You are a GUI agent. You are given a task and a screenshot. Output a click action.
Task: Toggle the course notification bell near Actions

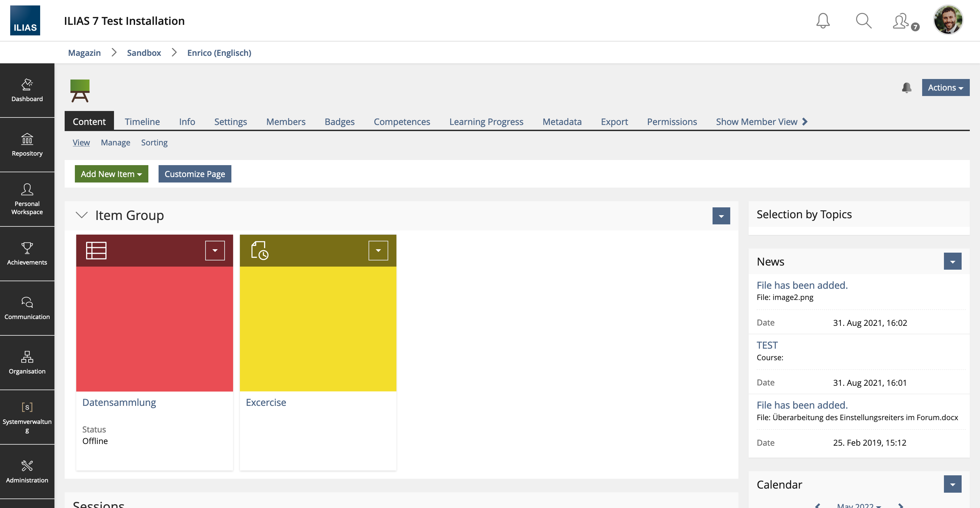tap(906, 88)
